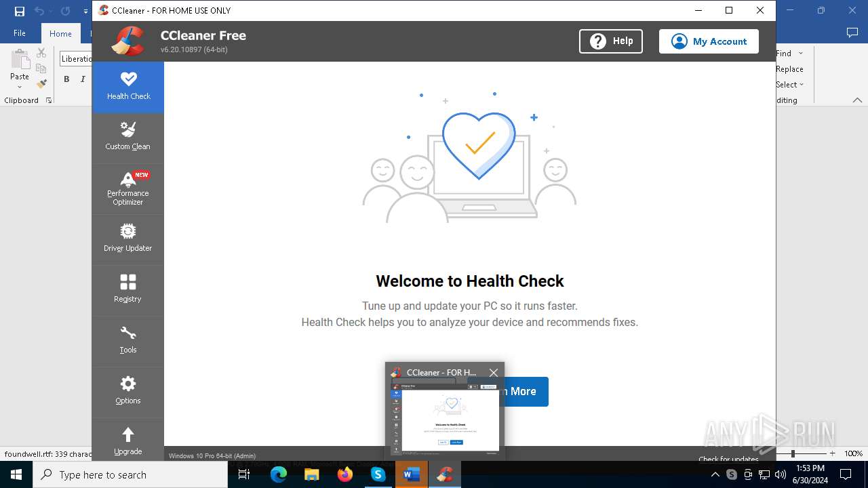Open Task View on the taskbar

pyautogui.click(x=244, y=474)
